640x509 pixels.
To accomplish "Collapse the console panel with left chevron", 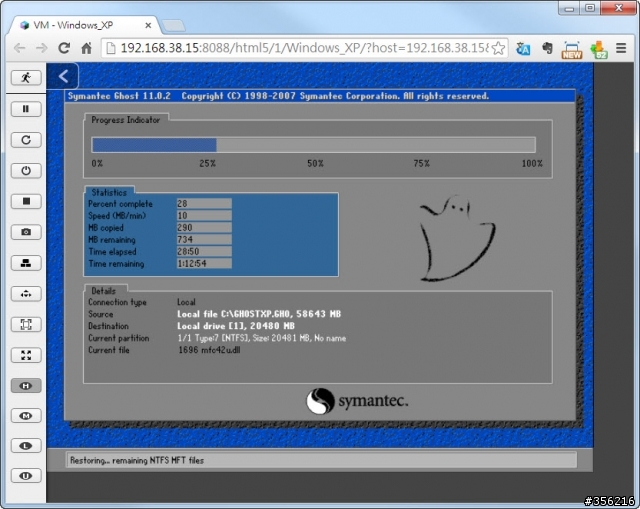I will 63,76.
